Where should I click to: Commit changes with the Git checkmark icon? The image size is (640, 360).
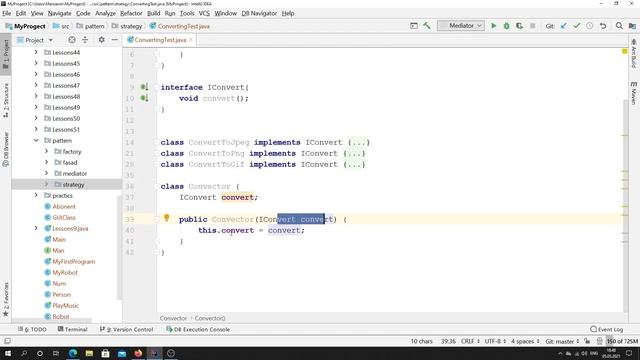click(577, 26)
